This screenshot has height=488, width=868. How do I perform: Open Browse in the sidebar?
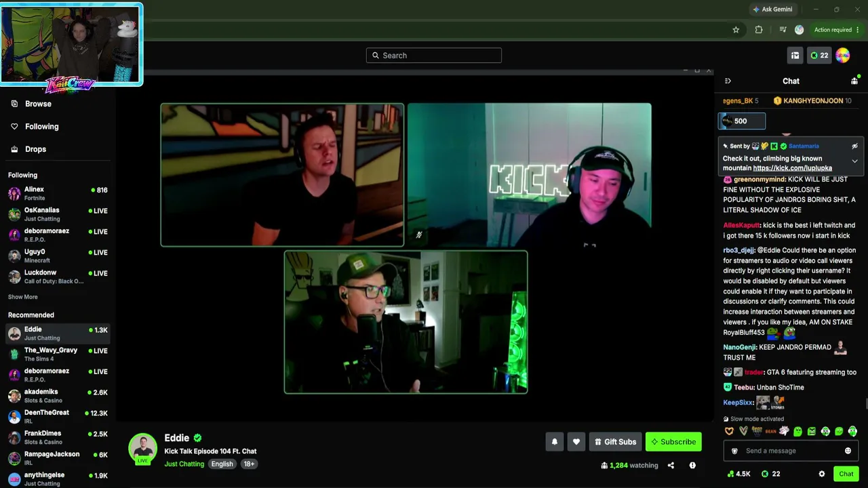coord(57,104)
